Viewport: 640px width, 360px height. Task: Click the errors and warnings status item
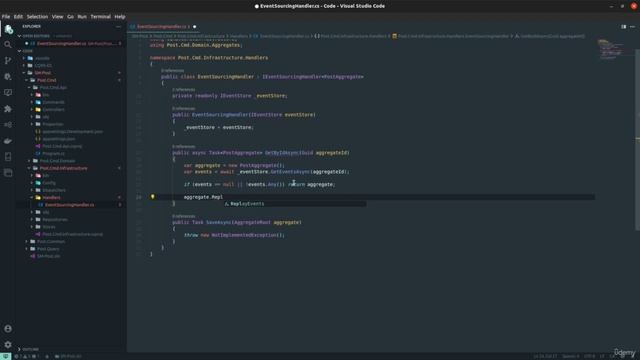(27, 356)
